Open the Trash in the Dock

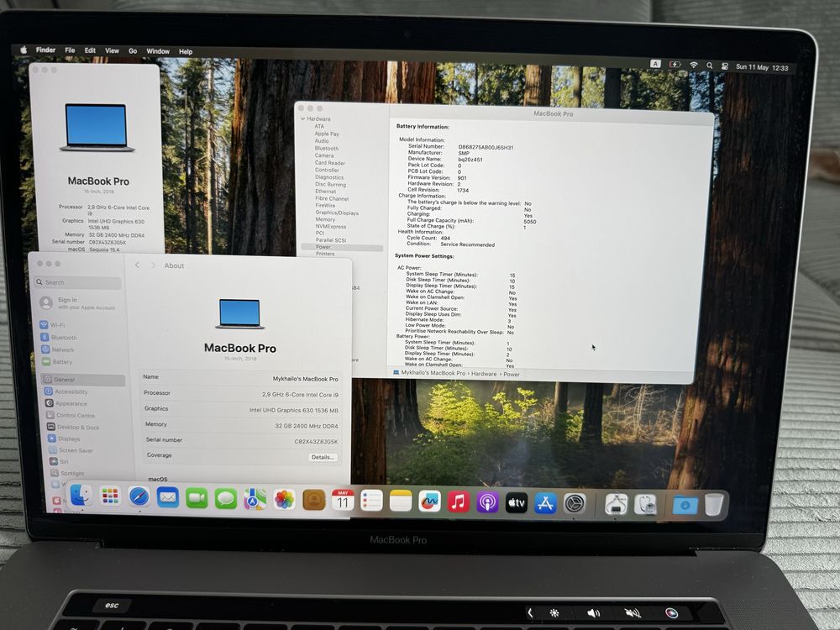714,505
